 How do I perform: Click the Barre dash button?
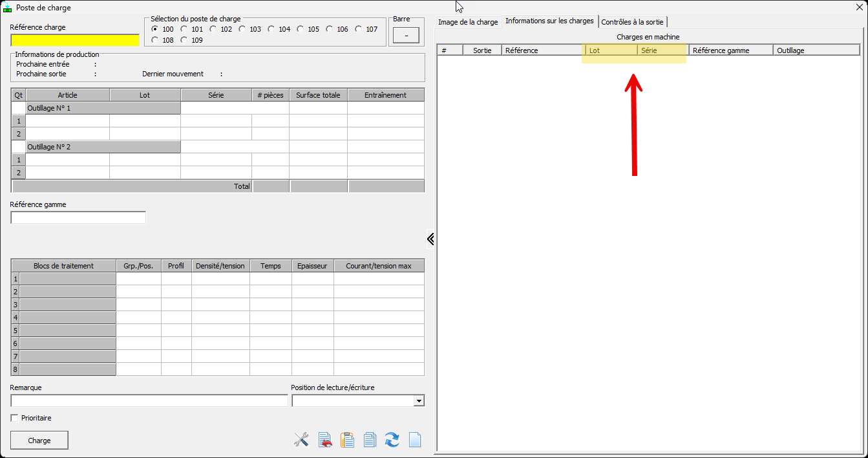point(406,36)
